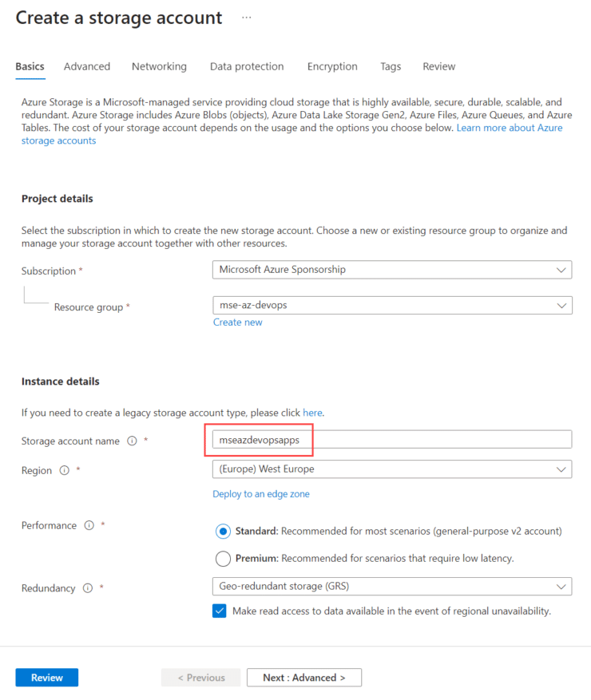Open the Encryption tab
Image resolution: width=591 pixels, height=700 pixels.
[x=332, y=66]
